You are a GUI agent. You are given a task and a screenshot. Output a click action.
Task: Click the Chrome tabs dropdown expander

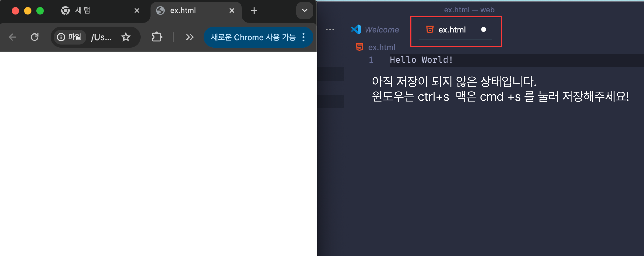coord(304,10)
